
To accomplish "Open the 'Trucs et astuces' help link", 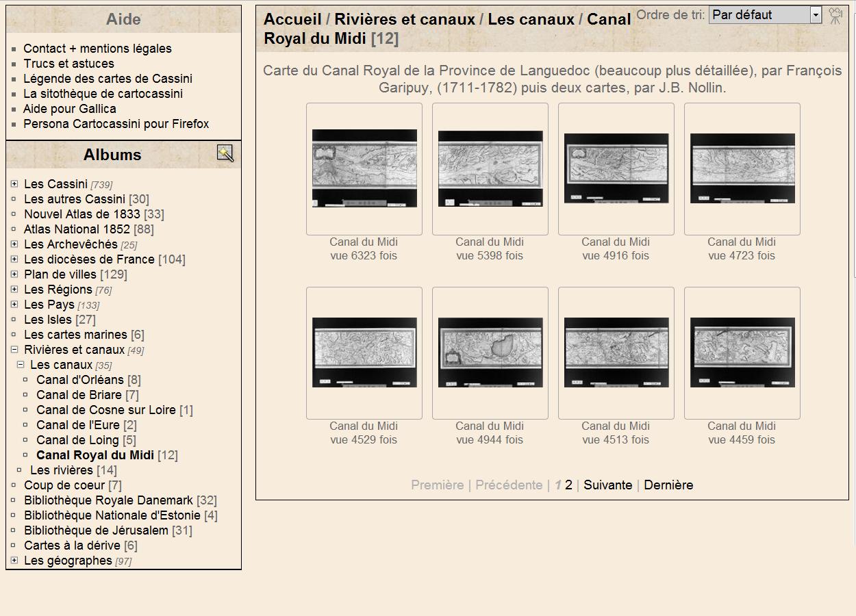I will pos(68,64).
